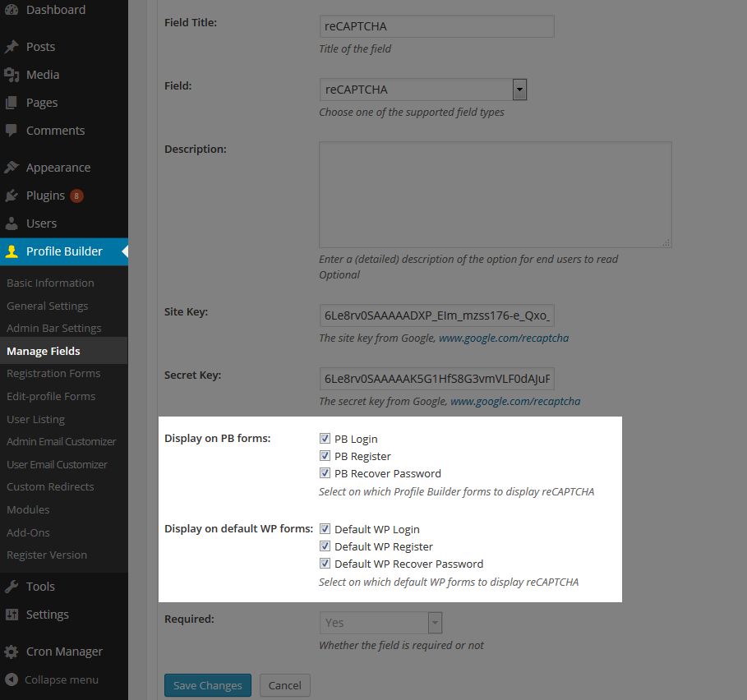The width and height of the screenshot is (747, 700).
Task: Uncheck the PB Login checkbox
Action: tap(325, 438)
